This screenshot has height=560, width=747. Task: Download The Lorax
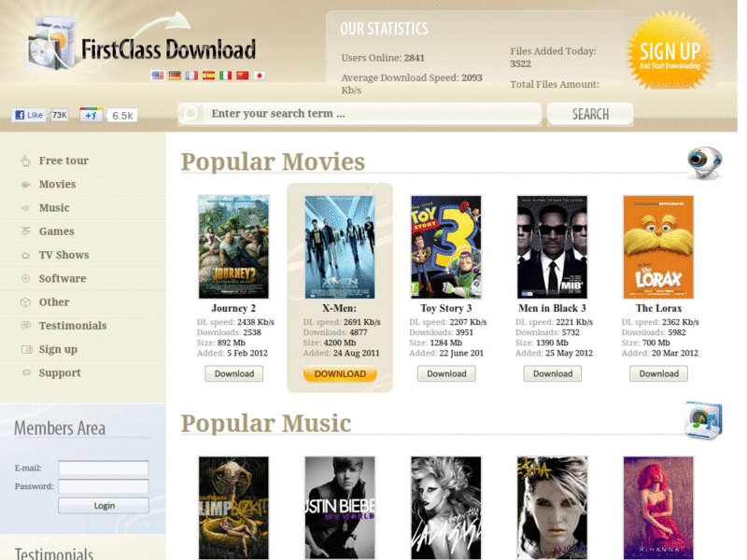659,374
